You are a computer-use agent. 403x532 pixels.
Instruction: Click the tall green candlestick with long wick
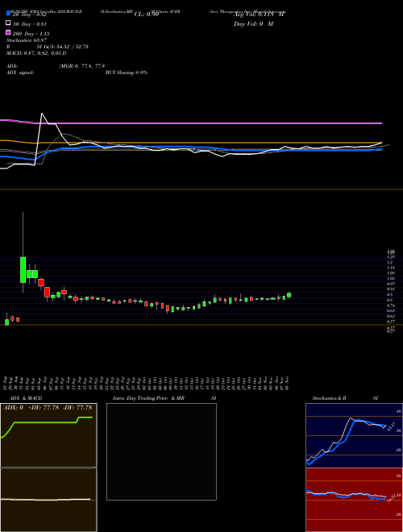(23, 270)
